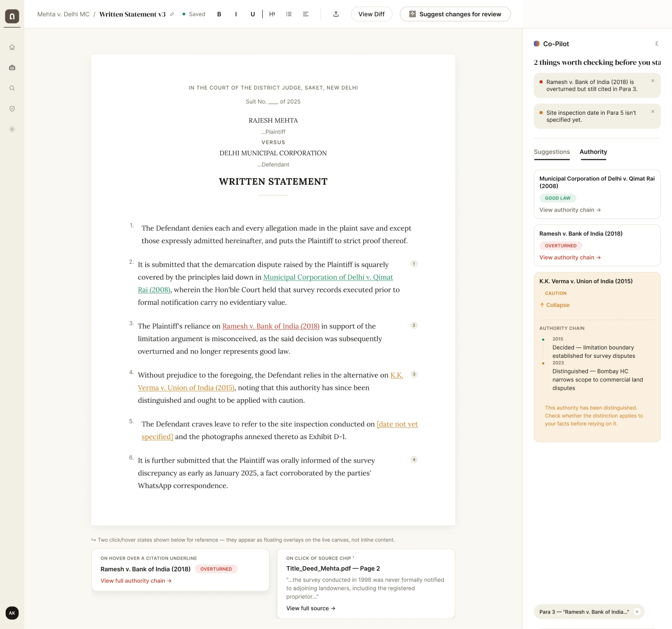
Task: Dismiss the site inspection date alert
Action: pyautogui.click(x=653, y=112)
